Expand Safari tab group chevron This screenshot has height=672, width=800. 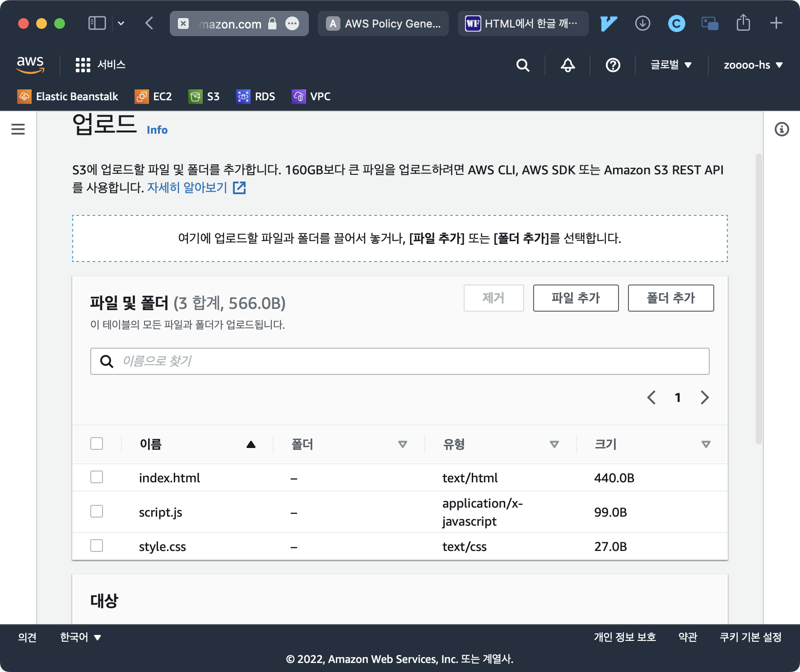(121, 23)
